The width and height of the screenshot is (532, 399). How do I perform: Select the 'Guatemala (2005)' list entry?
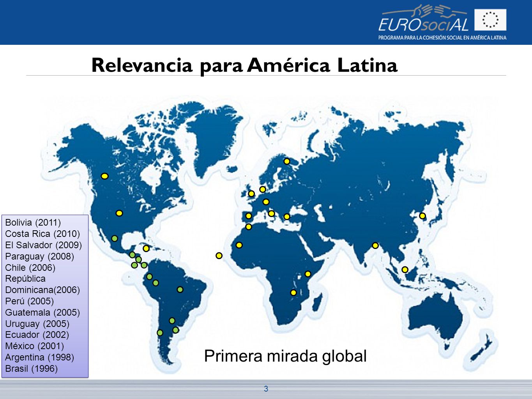coord(42,312)
